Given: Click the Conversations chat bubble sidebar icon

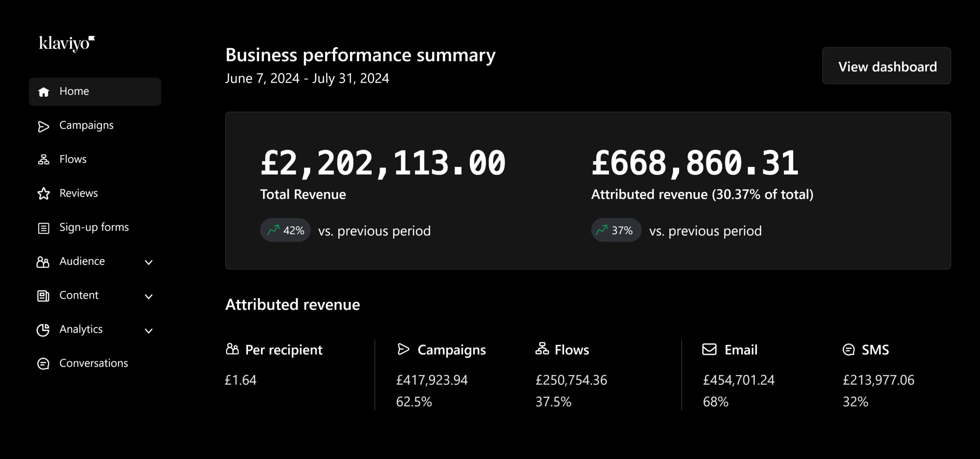Looking at the screenshot, I should click(43, 364).
